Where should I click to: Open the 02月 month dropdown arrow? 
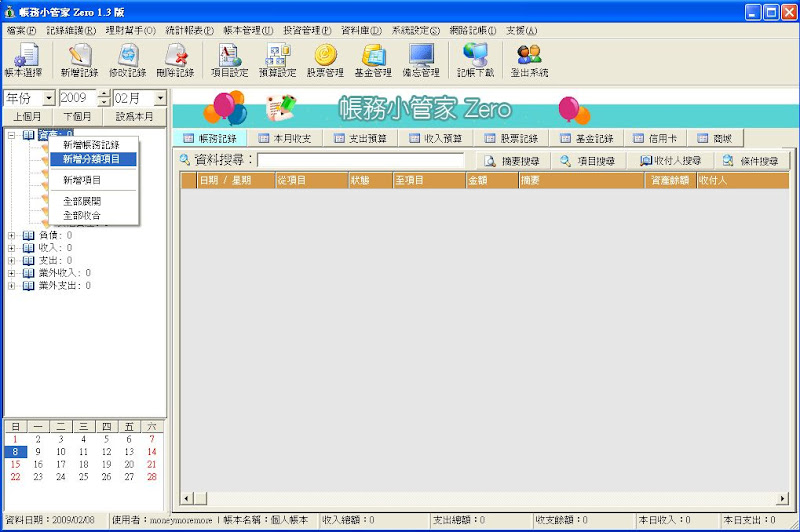pyautogui.click(x=160, y=97)
